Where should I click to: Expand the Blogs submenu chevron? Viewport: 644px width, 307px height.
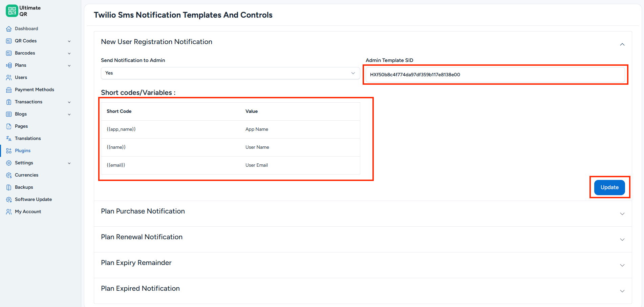pos(69,115)
